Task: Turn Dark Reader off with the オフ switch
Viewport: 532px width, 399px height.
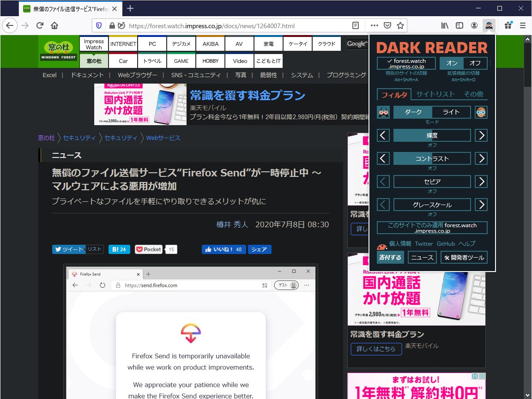Action: tap(475, 63)
